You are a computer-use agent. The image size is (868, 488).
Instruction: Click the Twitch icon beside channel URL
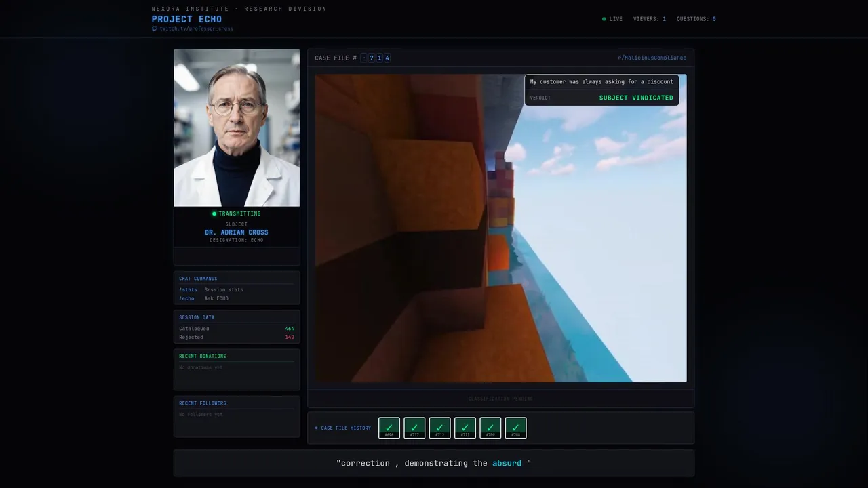tap(154, 29)
